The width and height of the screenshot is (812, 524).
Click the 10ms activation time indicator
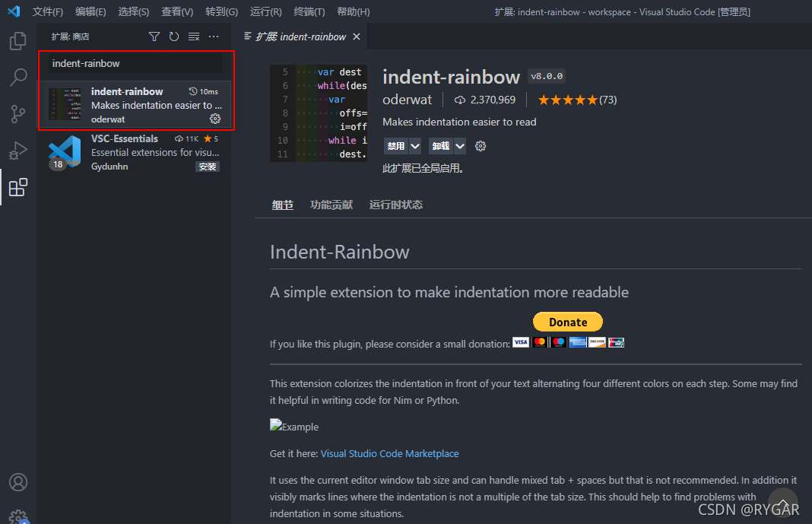click(204, 92)
